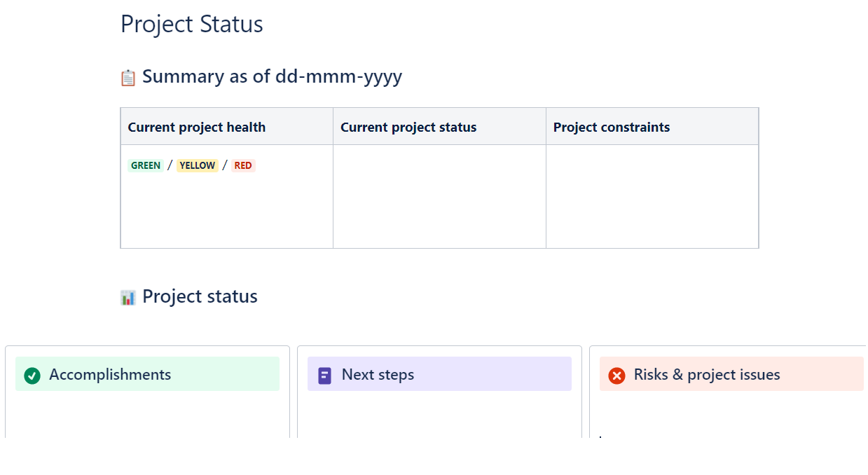
Task: Click empty cell under Project constraints
Action: click(x=652, y=196)
